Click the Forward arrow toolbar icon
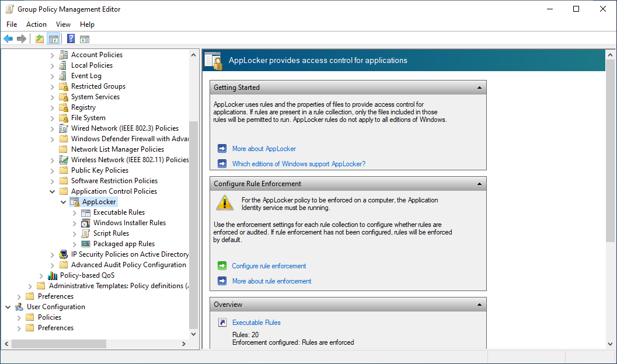The width and height of the screenshot is (617, 364). (22, 38)
